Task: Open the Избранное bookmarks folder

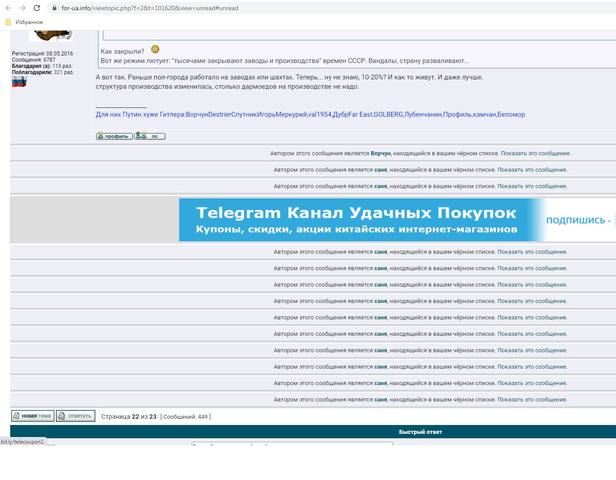Action: point(24,22)
